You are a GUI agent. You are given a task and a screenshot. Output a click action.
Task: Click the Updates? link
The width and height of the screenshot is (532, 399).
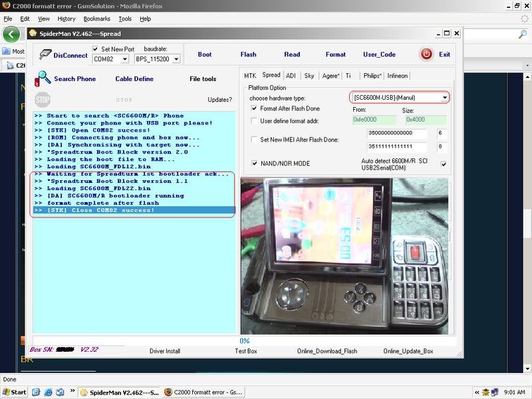pos(220,99)
